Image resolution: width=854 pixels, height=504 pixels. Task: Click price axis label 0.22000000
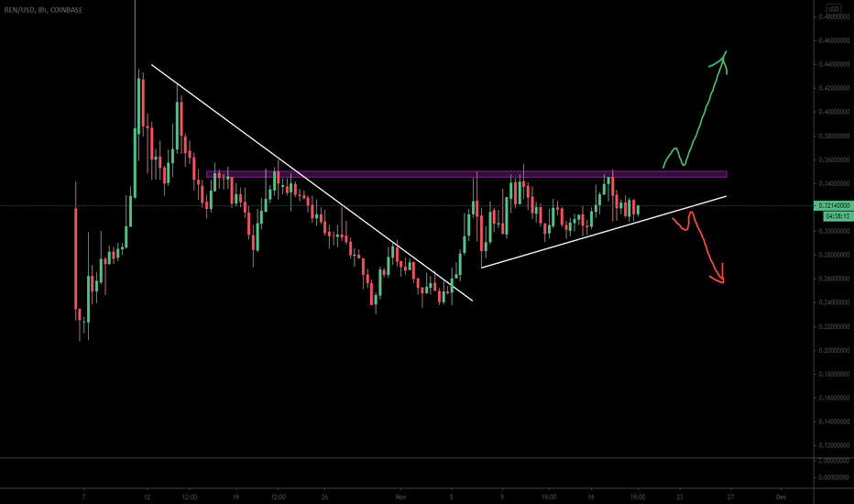coord(834,326)
